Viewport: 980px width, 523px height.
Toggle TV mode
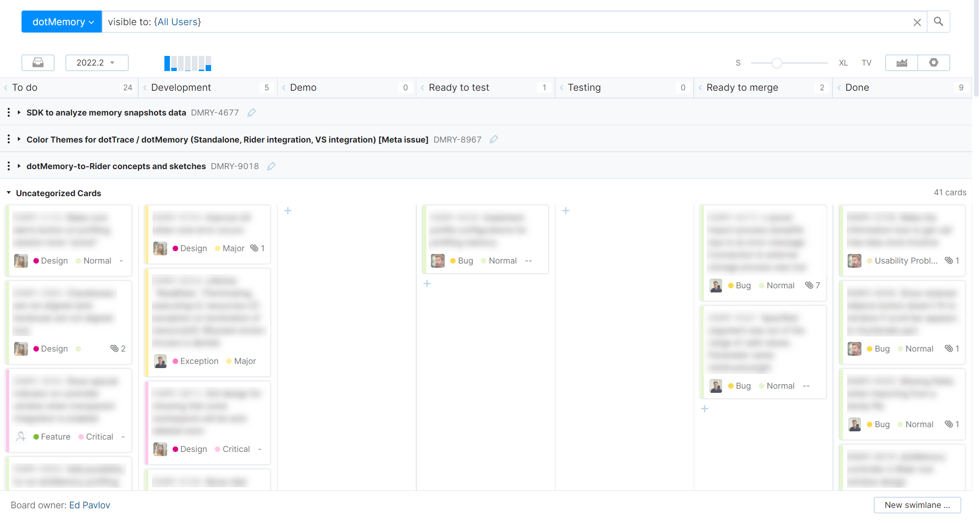pyautogui.click(x=866, y=63)
